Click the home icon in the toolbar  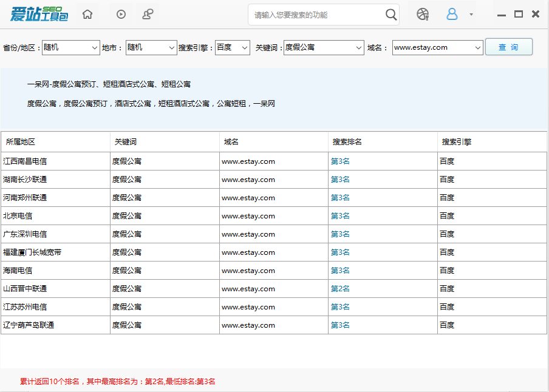coord(87,15)
